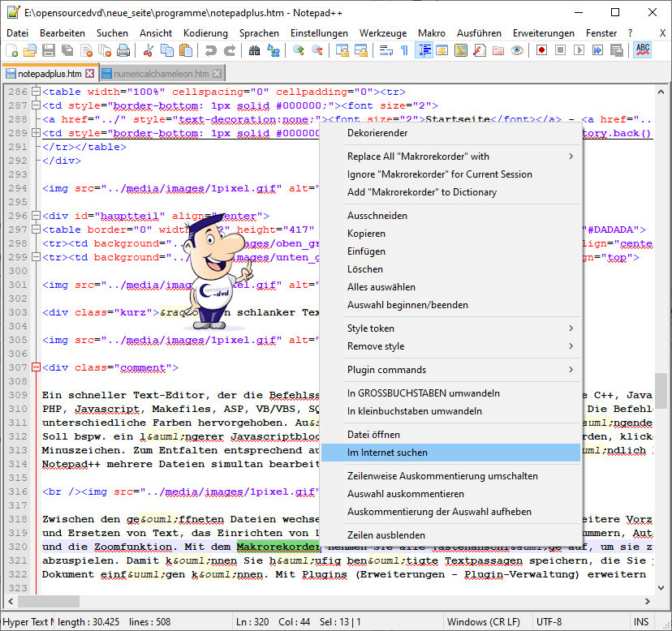Open Find with the binoculars icon
Viewport: 672px width, 631px height.
[255, 50]
